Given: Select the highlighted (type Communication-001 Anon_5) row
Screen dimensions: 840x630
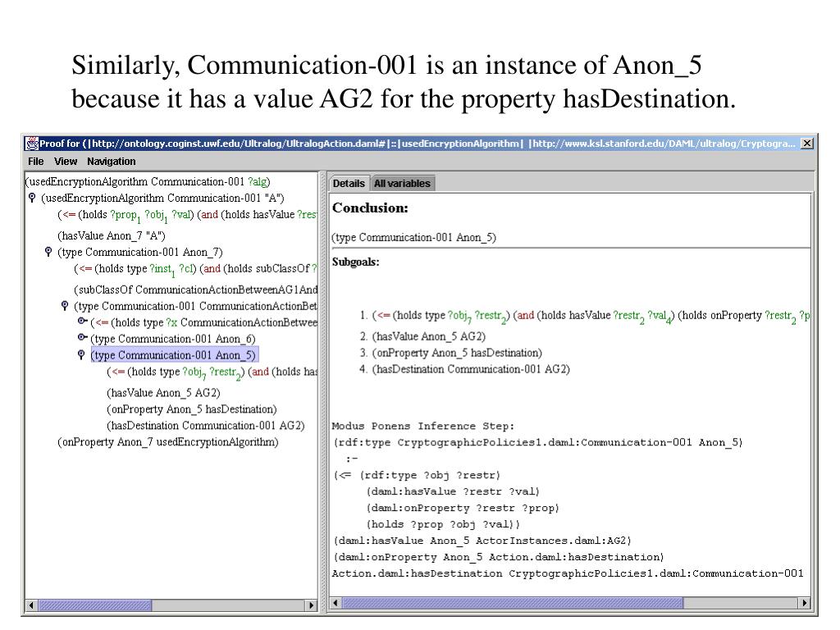Looking at the screenshot, I should click(x=175, y=354).
